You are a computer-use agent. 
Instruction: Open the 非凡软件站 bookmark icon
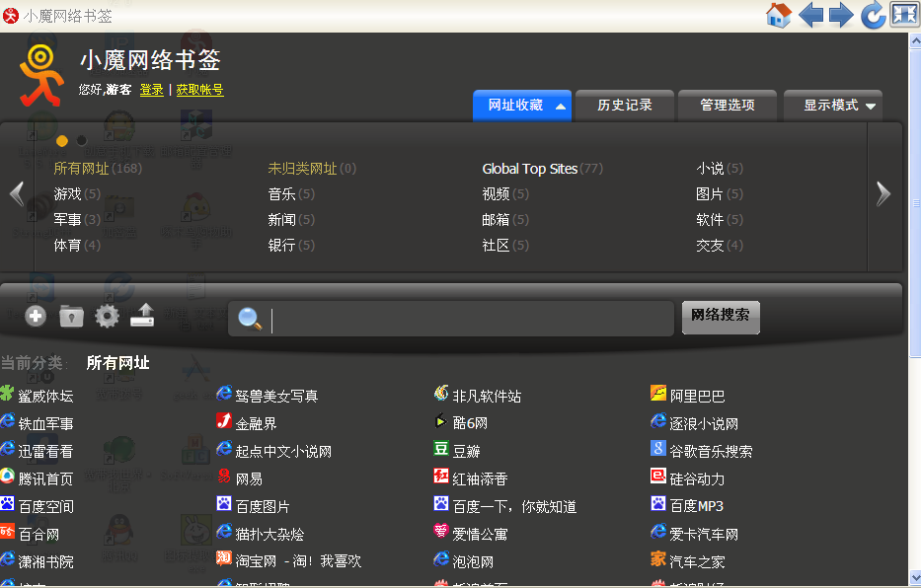point(441,393)
